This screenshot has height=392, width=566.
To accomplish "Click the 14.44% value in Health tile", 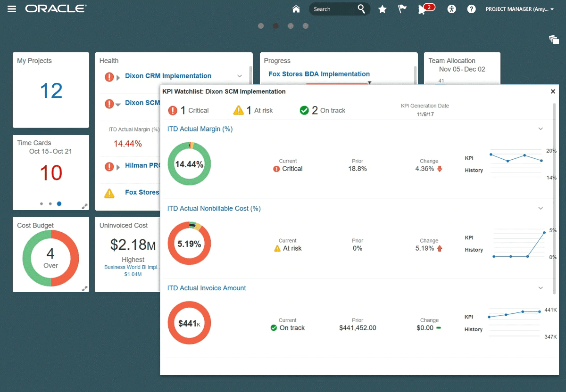I will (x=128, y=144).
